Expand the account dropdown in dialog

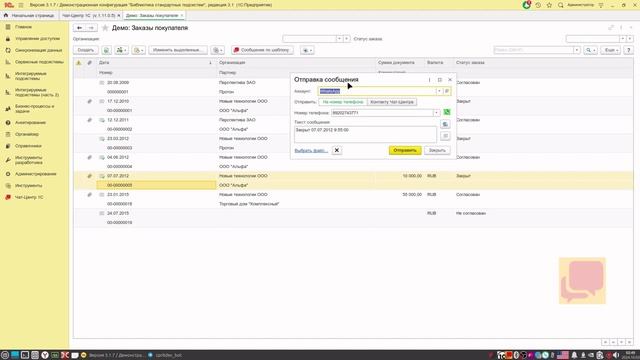tap(439, 91)
